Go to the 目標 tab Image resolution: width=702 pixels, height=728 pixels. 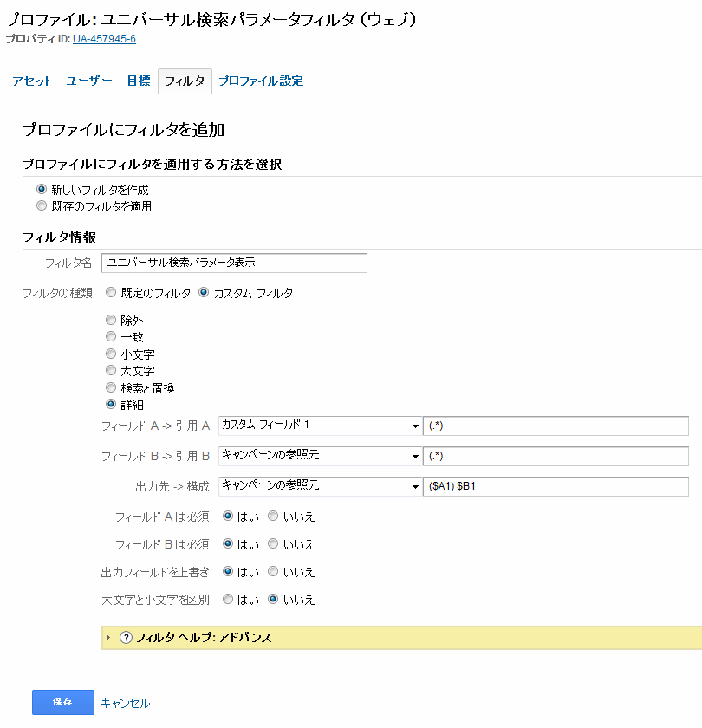coord(138,81)
